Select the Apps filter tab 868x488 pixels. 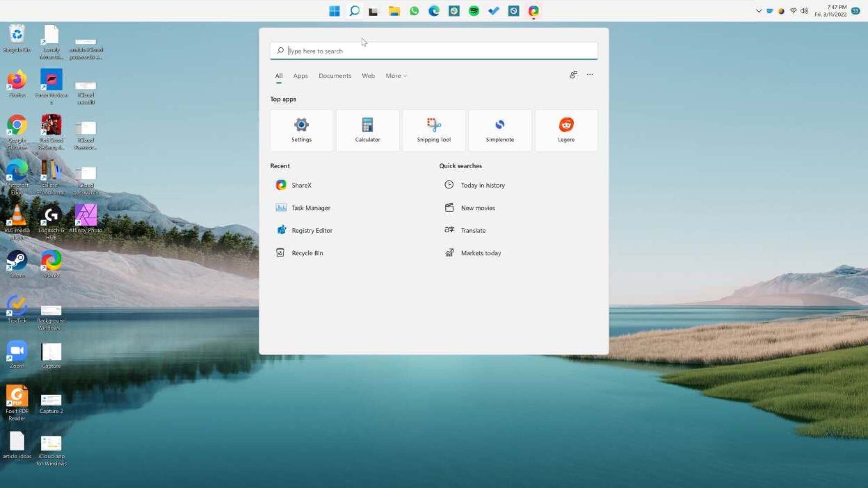300,75
